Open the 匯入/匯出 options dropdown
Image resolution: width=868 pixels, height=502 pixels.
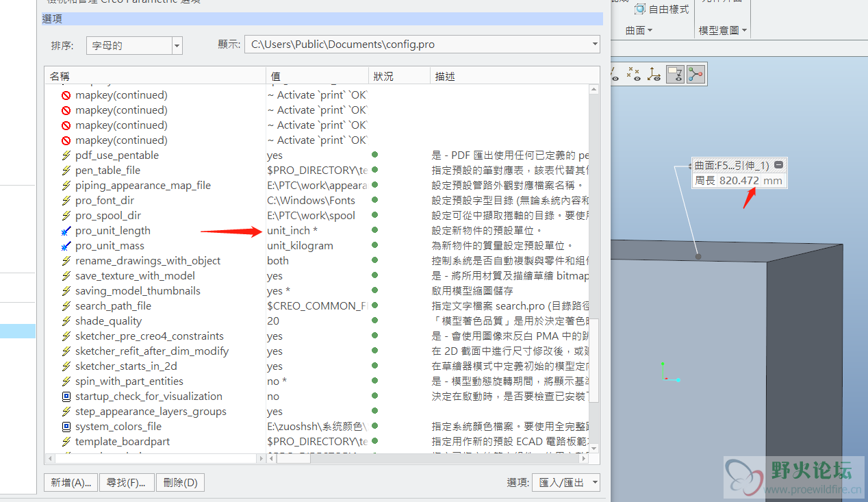point(567,482)
